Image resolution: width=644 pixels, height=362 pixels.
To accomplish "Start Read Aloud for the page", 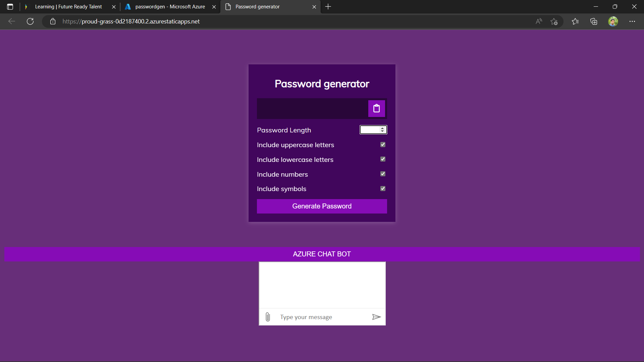I will point(539,21).
